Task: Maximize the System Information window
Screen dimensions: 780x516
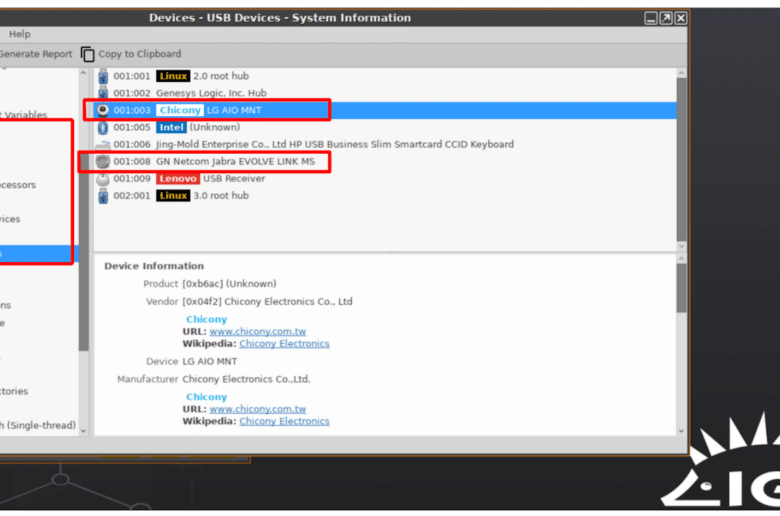Action: [666, 18]
